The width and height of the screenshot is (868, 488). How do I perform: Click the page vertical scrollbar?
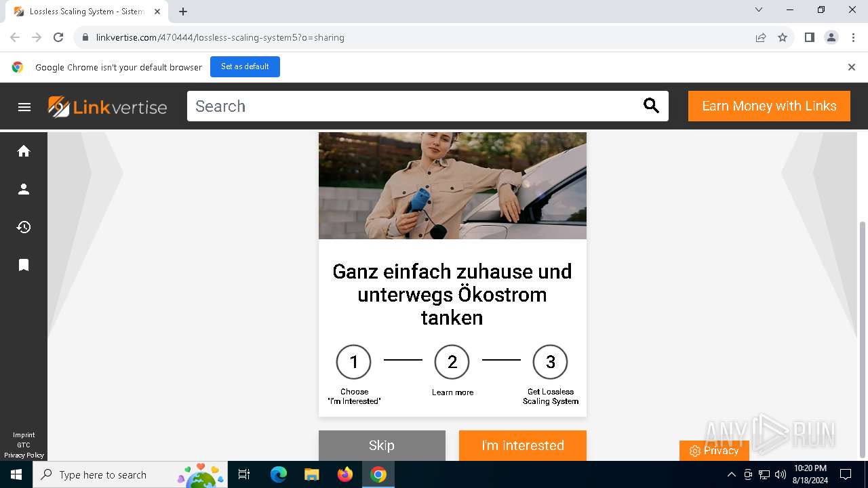(862, 339)
